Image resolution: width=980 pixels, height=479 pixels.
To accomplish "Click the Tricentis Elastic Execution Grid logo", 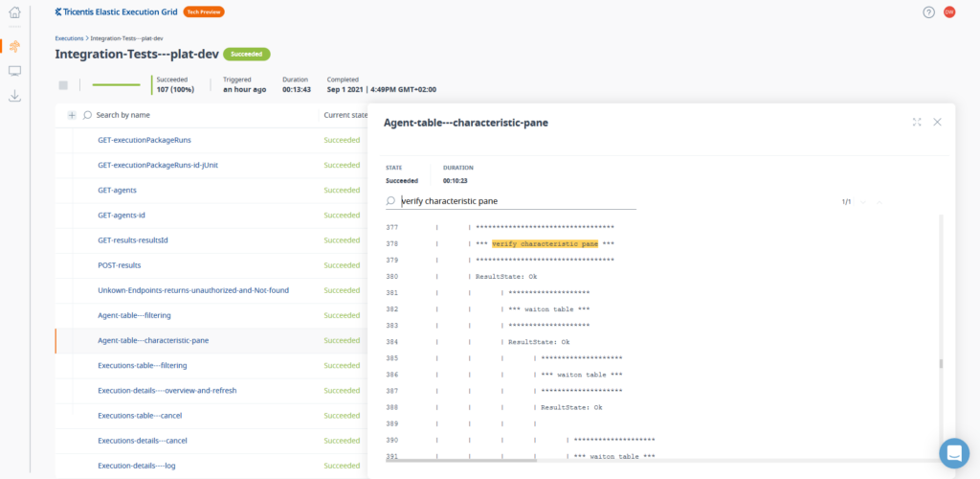I will tap(116, 11).
